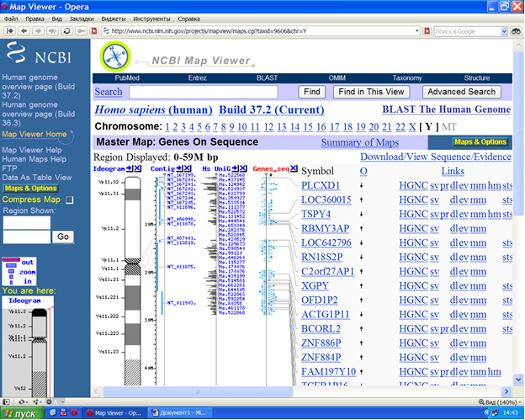
Task: Open the TSPY4 gene symbol link
Action: click(316, 214)
